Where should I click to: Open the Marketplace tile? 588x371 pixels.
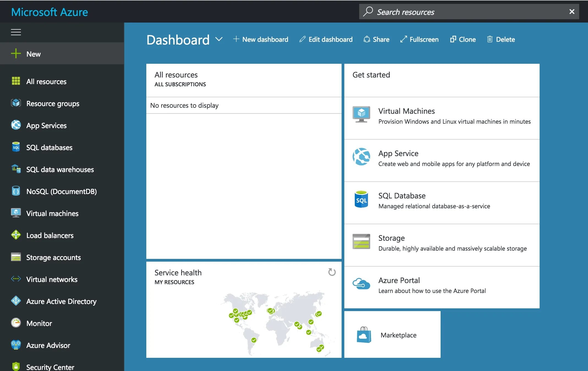(x=392, y=335)
